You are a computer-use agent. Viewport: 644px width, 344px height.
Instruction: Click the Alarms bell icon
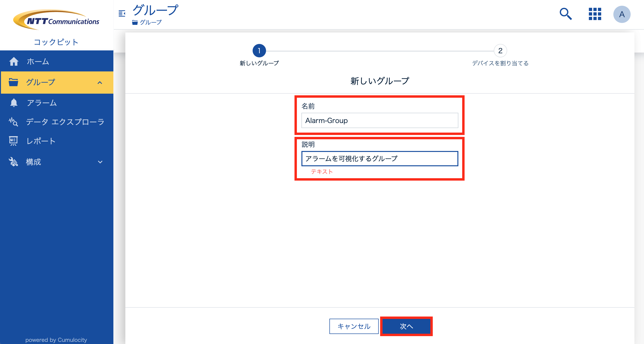pyautogui.click(x=14, y=103)
